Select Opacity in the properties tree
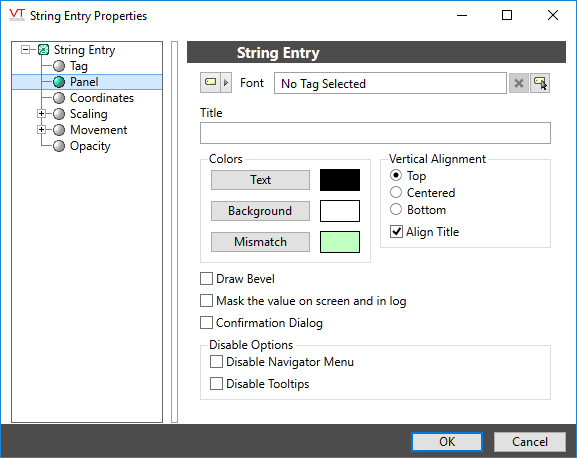 click(x=90, y=146)
